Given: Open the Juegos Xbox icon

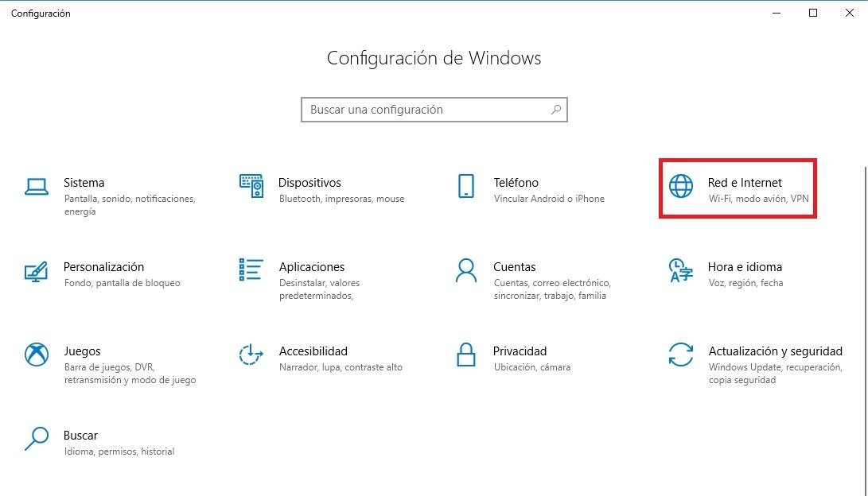Looking at the screenshot, I should pos(37,355).
